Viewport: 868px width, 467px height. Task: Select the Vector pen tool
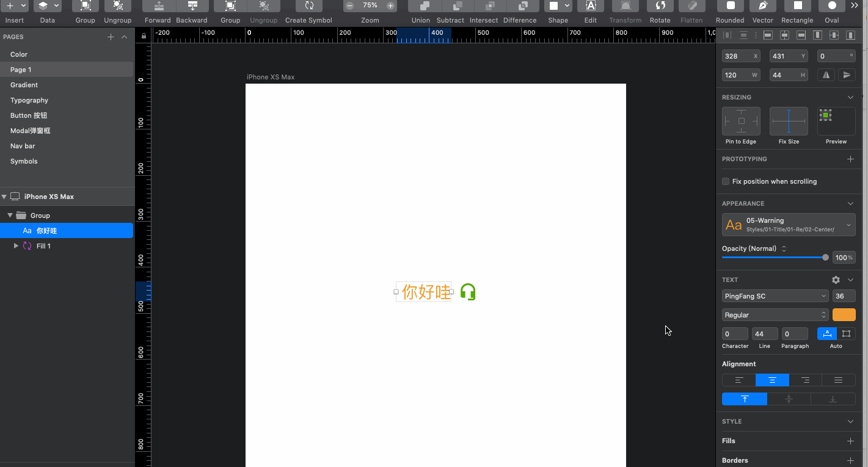tap(763, 6)
